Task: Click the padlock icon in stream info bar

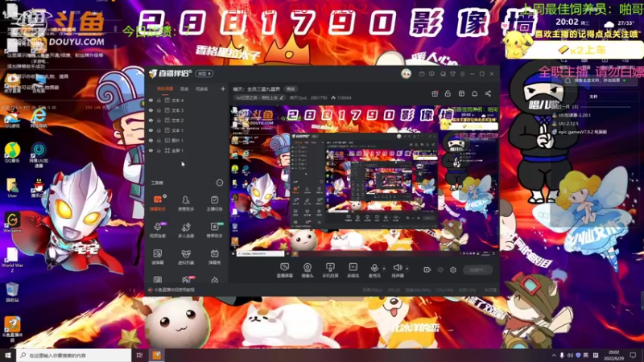Action: click(x=448, y=93)
